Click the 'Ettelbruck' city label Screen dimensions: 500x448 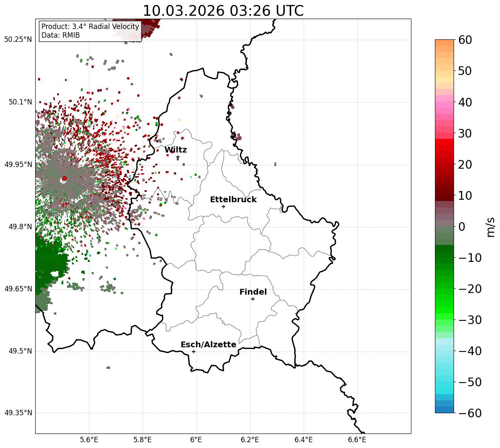[233, 199]
